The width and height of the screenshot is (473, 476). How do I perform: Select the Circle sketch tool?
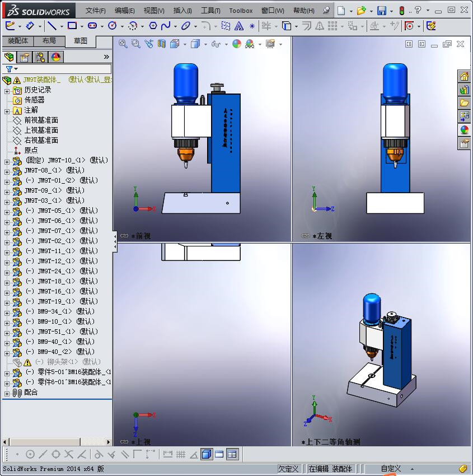(x=113, y=26)
